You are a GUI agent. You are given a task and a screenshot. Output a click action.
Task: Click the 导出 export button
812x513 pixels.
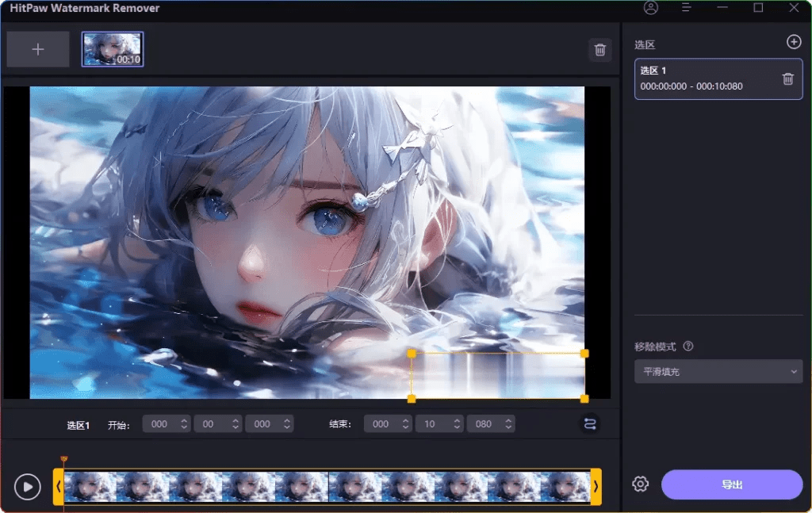click(x=731, y=484)
